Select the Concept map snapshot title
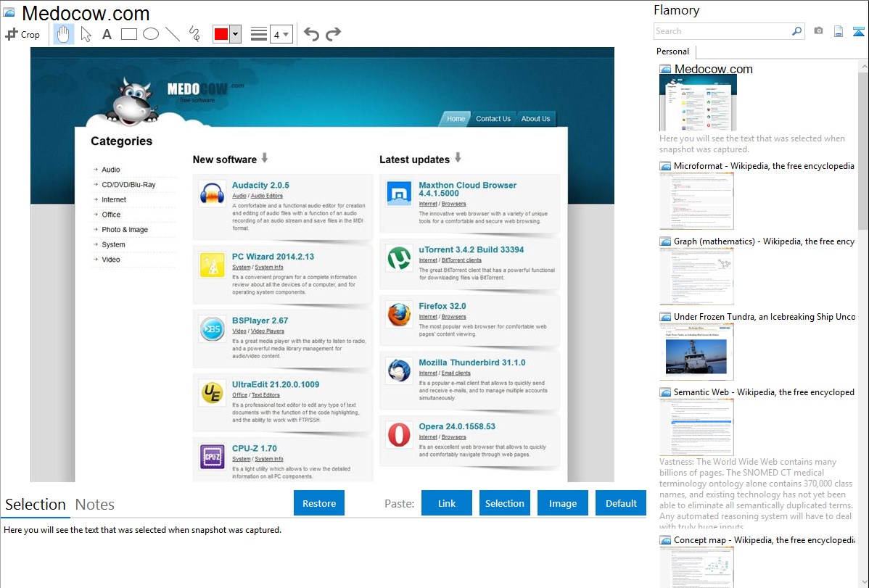This screenshot has height=588, width=869. click(x=765, y=539)
